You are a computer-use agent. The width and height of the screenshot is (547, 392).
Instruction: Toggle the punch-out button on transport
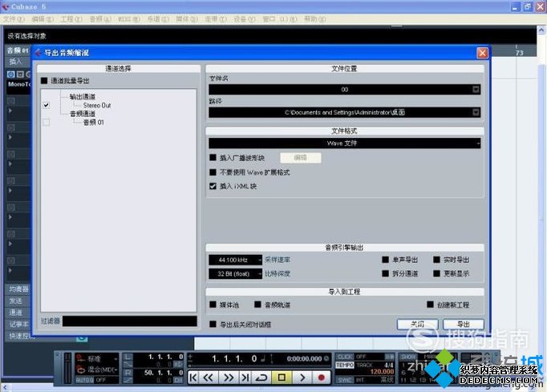click(x=128, y=380)
